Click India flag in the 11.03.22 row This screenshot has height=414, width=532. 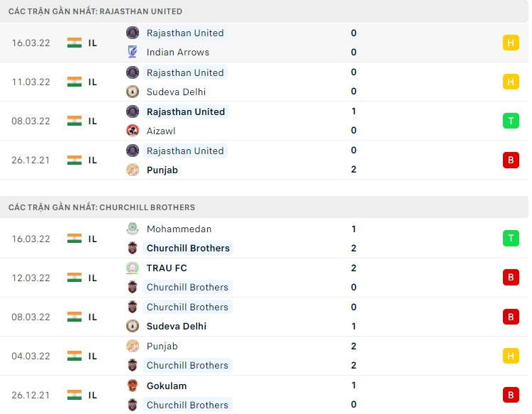click(74, 82)
